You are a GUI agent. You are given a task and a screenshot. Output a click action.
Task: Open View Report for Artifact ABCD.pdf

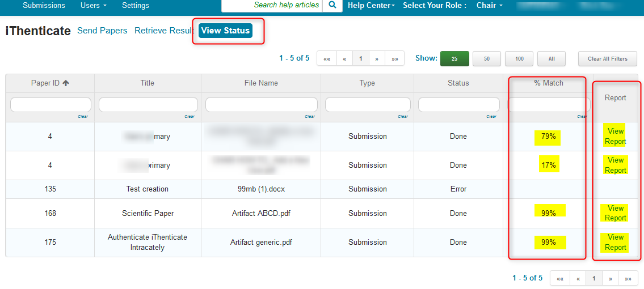615,213
